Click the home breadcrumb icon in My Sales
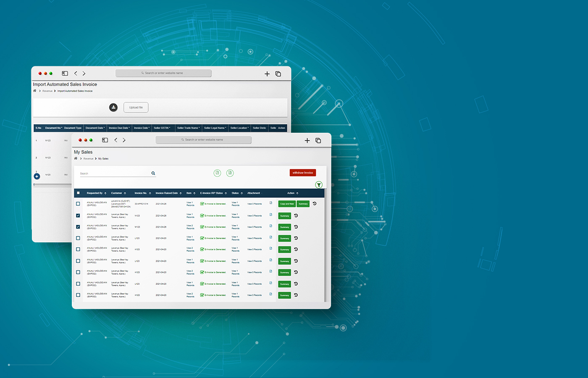The image size is (588, 378). click(x=76, y=158)
